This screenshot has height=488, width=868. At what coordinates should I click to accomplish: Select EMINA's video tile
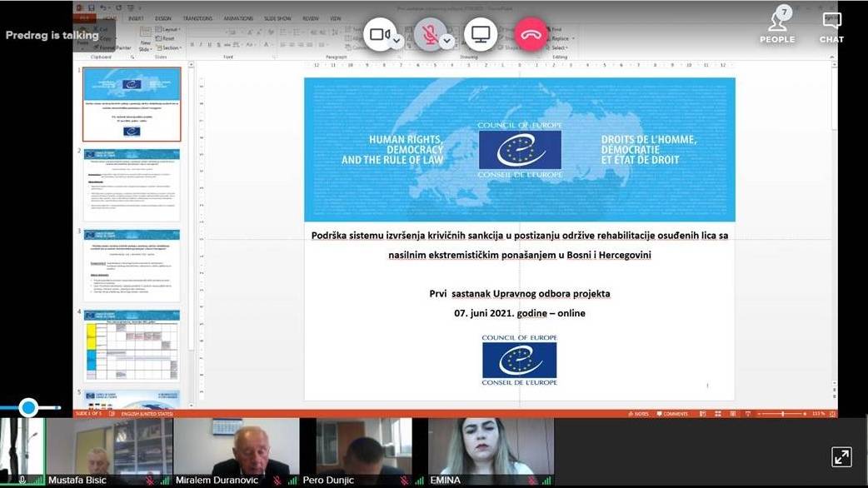click(491, 452)
